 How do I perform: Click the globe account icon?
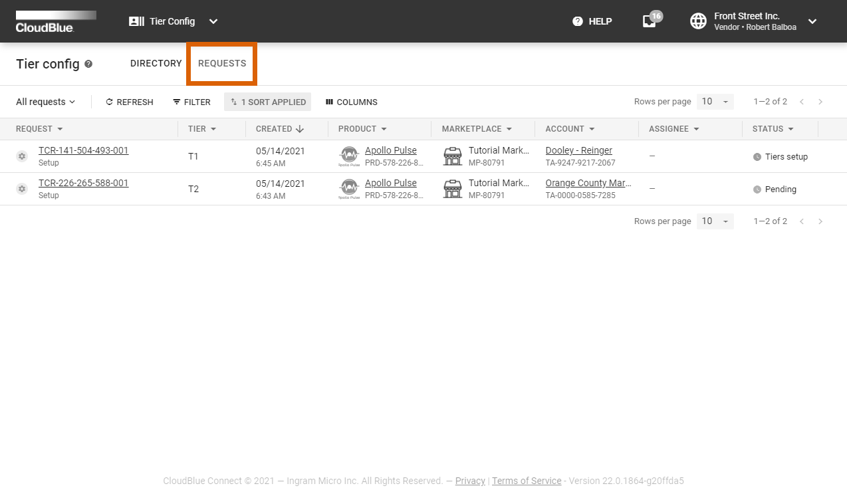[x=698, y=21]
